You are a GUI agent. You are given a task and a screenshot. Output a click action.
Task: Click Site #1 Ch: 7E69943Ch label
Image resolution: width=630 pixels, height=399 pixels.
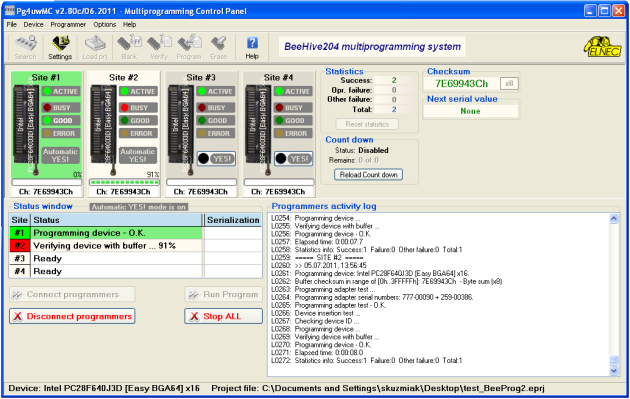pos(46,192)
